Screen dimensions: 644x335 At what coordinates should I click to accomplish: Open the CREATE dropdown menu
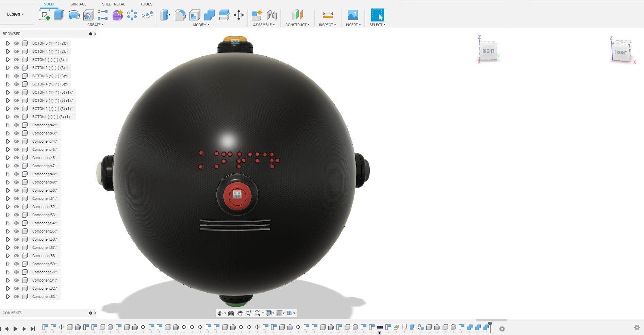(96, 25)
